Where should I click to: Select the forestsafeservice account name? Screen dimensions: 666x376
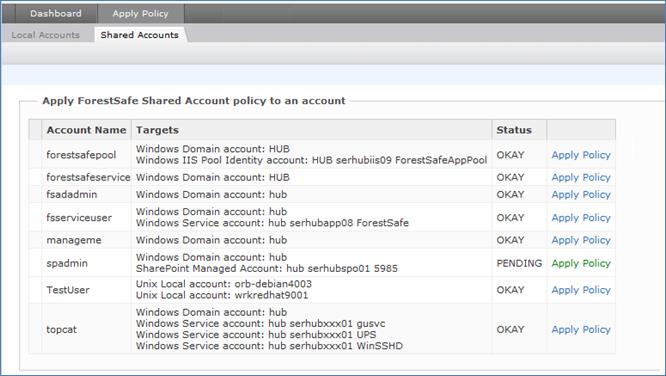click(x=88, y=178)
